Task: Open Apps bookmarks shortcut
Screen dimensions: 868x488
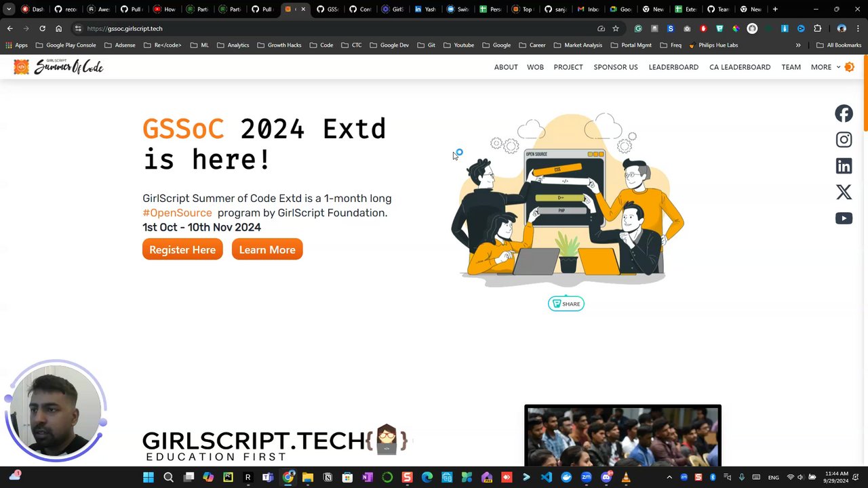Action: [16, 45]
